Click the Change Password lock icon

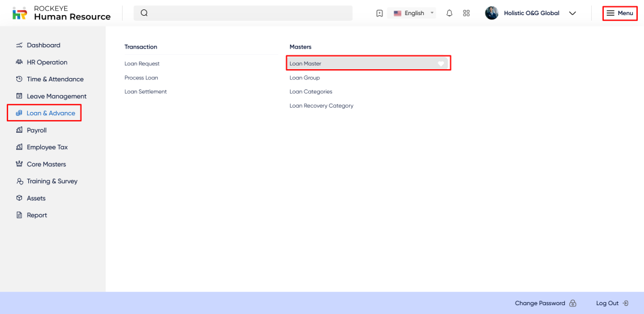(x=572, y=303)
